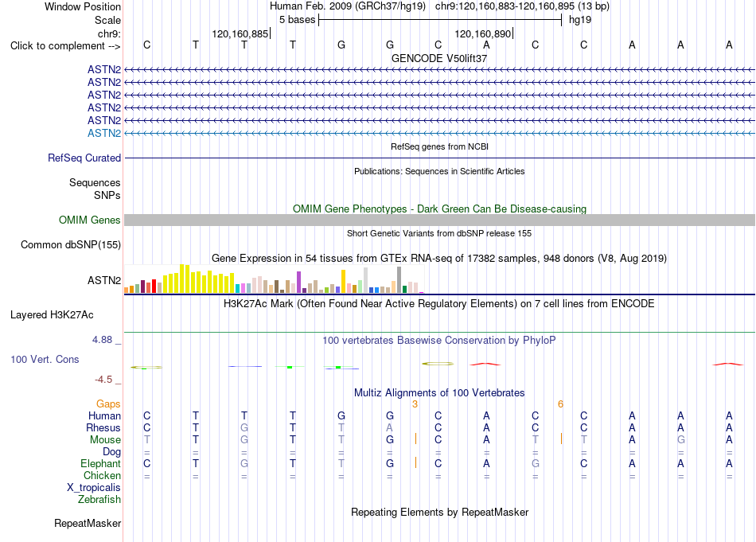Image resolution: width=756 pixels, height=542 pixels.
Task: Open the RefSeq Curated track label
Action: click(84, 158)
